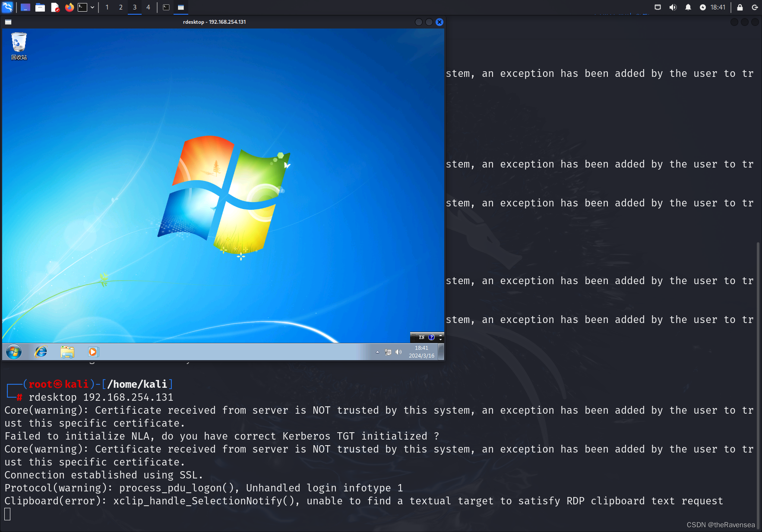Click the power manager tray icon

tap(703, 7)
